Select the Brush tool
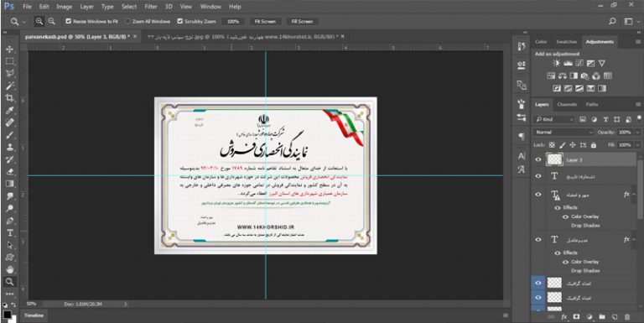 9,135
